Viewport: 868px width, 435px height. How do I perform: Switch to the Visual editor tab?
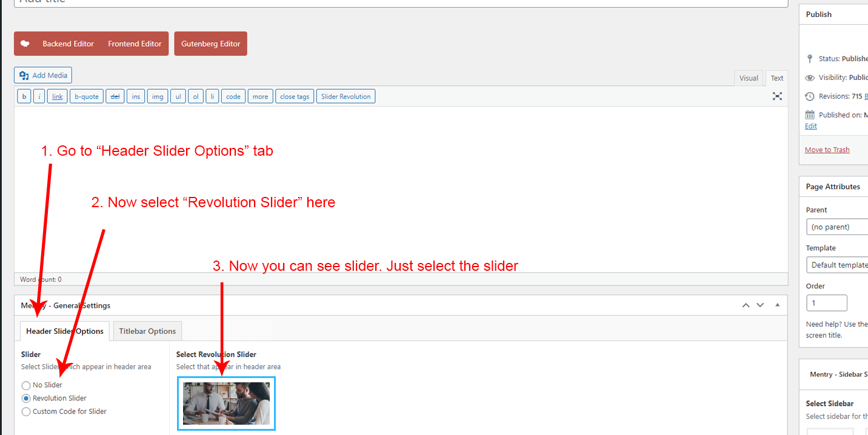(749, 78)
